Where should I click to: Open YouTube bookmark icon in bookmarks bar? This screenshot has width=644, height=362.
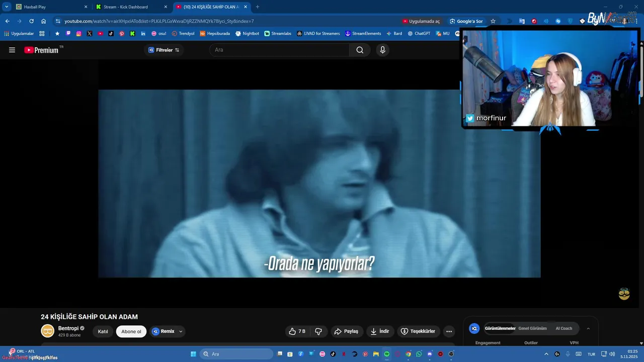point(100,34)
